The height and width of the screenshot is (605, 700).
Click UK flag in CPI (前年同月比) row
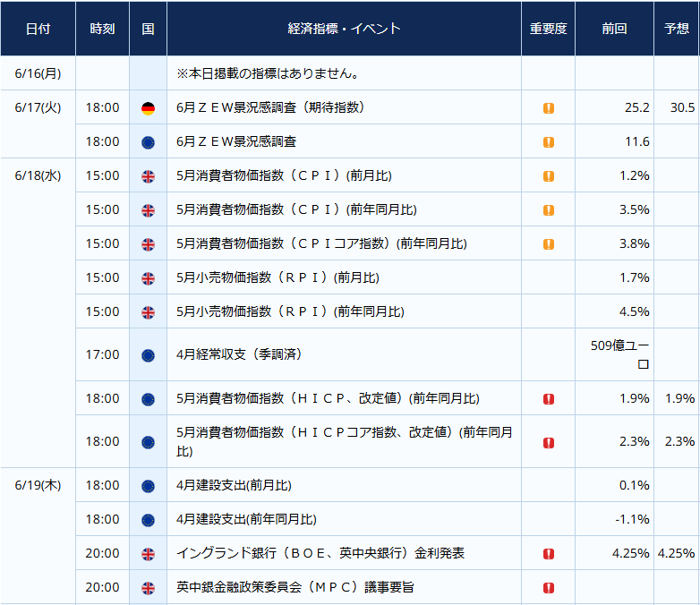(x=148, y=210)
